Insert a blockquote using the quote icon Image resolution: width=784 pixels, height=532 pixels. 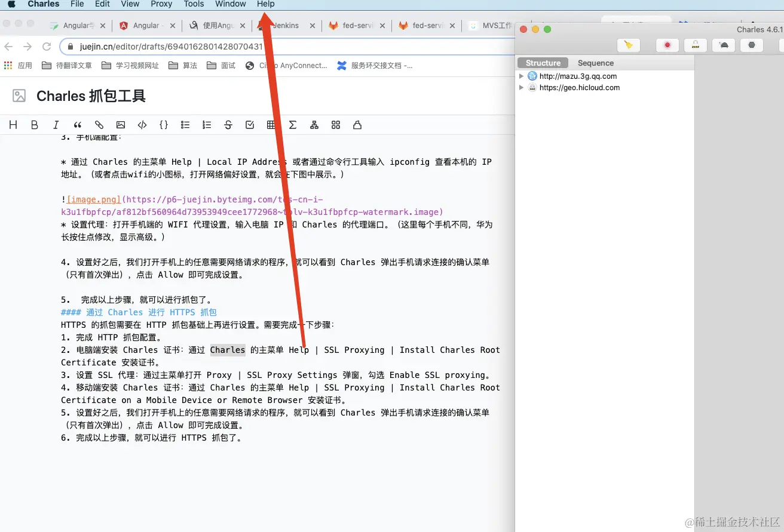tap(77, 125)
